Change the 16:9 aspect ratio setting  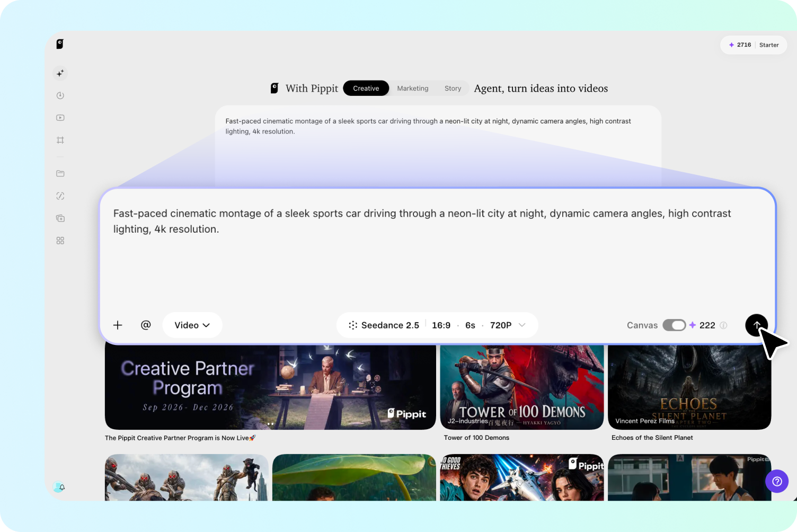(x=441, y=325)
